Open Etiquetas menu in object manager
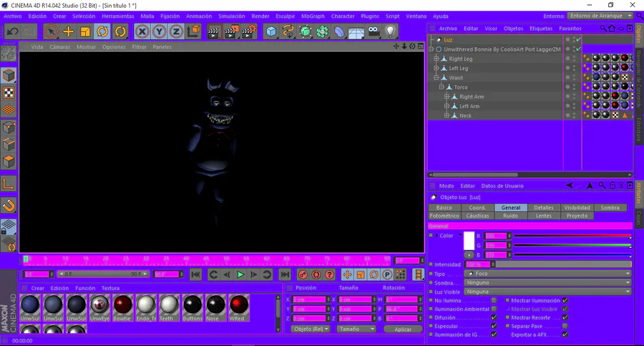The height and width of the screenshot is (346, 644). [x=541, y=29]
